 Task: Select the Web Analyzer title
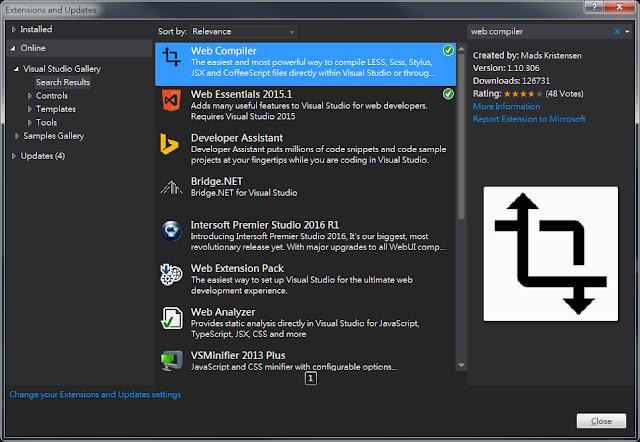[x=223, y=312]
